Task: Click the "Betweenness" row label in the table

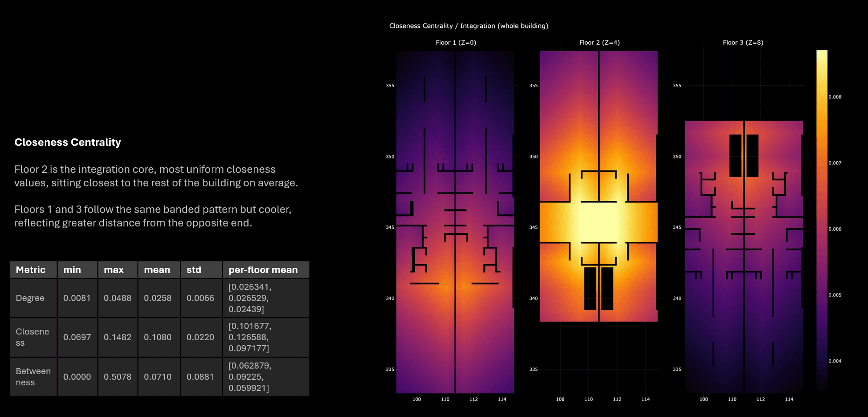Action: pyautogui.click(x=34, y=377)
